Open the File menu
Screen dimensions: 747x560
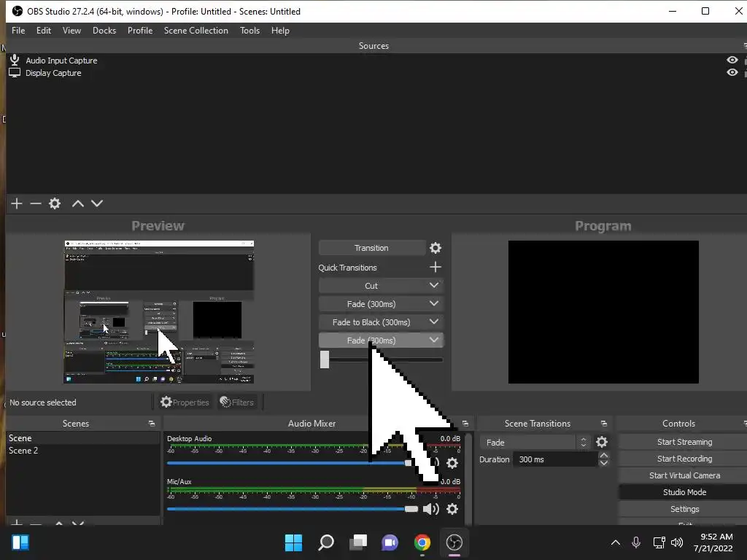pyautogui.click(x=18, y=31)
